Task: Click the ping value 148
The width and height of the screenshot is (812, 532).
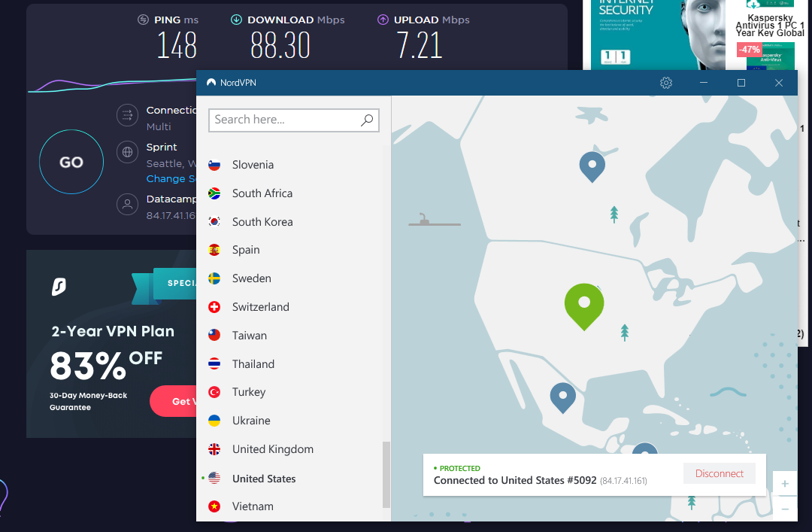Action: point(177,45)
